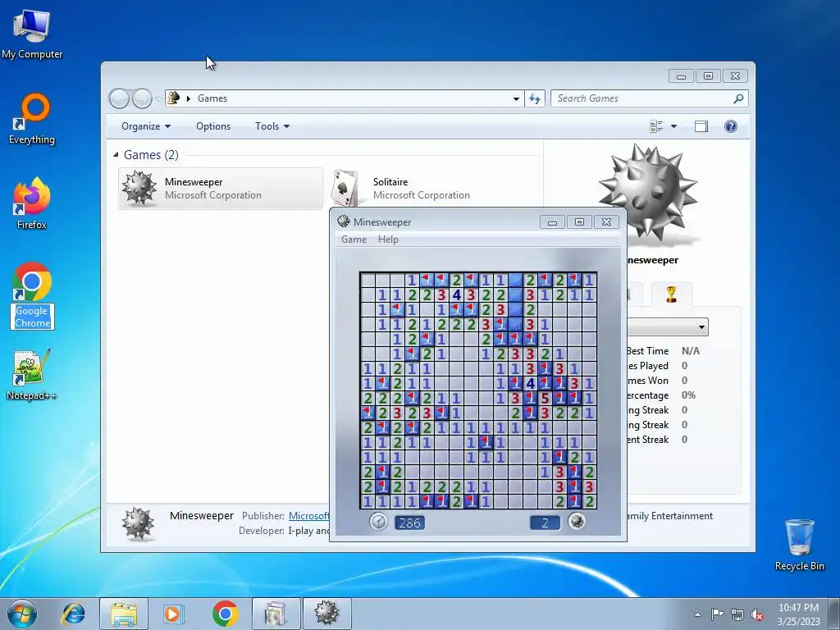The image size is (840, 630).
Task: Open Minesweeper title bar icon menu
Action: coord(344,221)
